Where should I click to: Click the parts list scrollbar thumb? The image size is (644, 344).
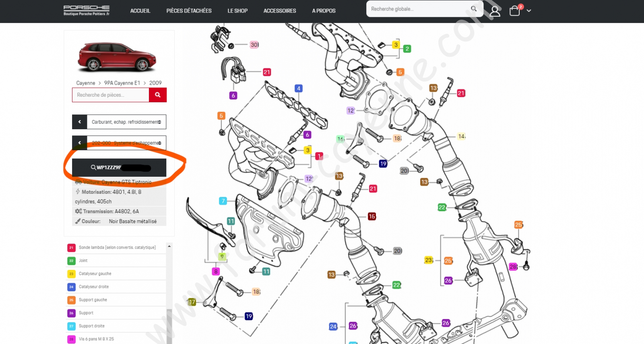pyautogui.click(x=169, y=326)
